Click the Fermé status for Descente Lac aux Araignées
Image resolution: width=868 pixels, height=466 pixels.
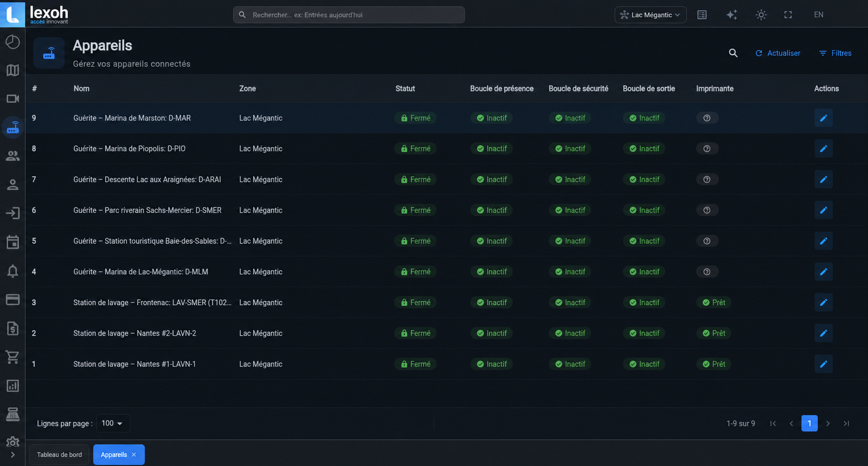(415, 180)
